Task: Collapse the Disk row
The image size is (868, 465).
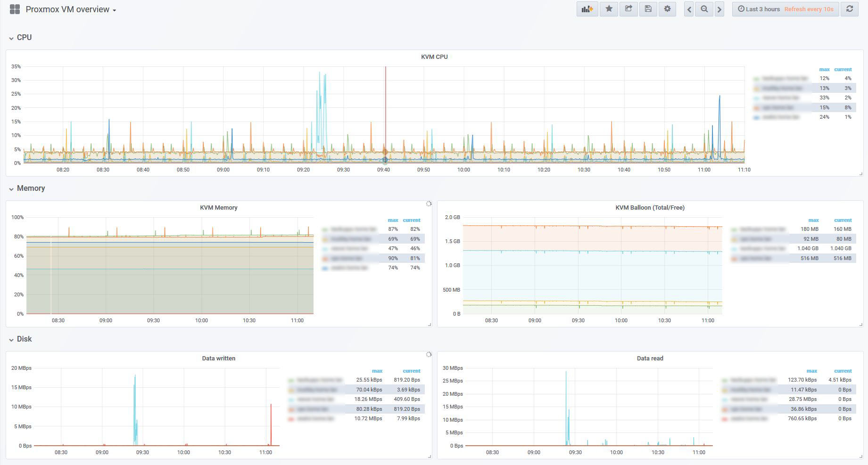Action: tap(20, 339)
